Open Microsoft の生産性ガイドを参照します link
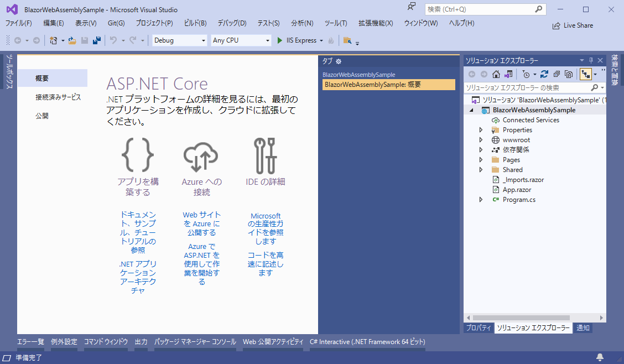 (x=266, y=228)
